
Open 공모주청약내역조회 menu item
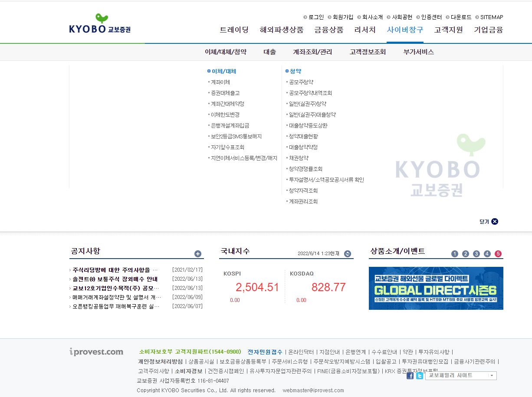click(x=311, y=93)
